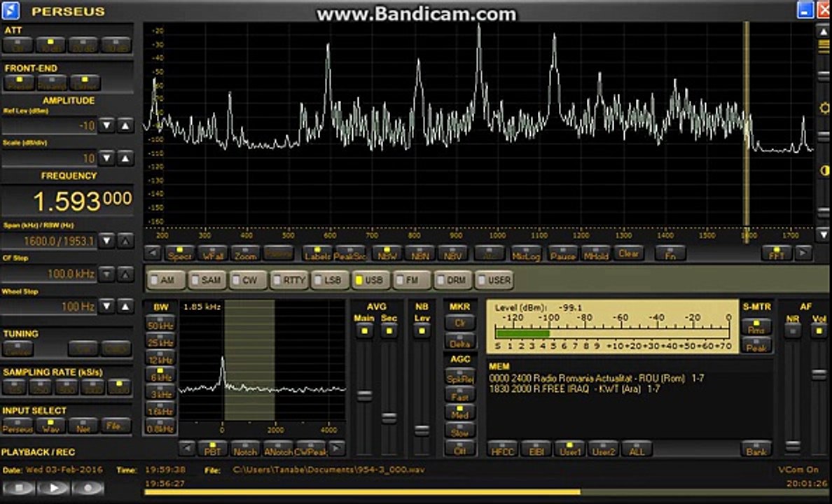Screen dimensions: 832x504
Task: Select Radio Romania Actualitat memory entry
Action: coord(597,378)
